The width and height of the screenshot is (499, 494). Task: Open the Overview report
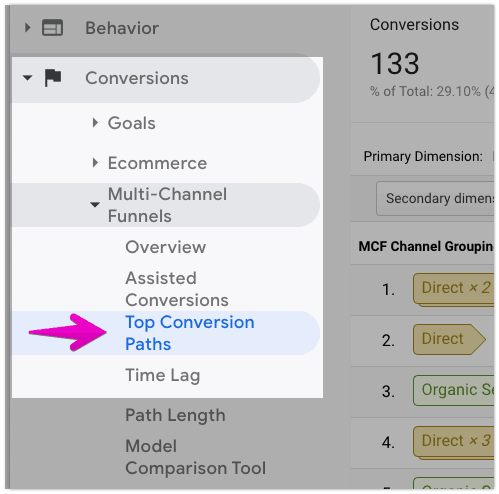pos(166,247)
